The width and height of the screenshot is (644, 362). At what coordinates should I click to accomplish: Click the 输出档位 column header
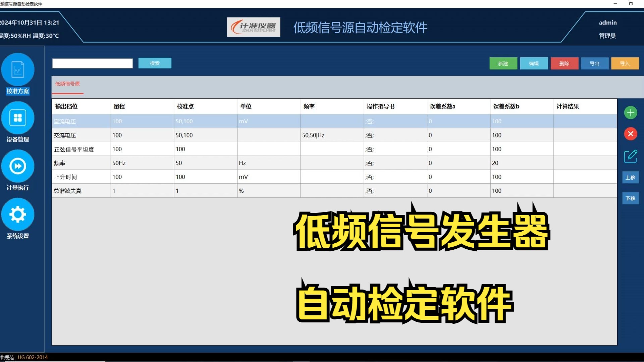82,106
